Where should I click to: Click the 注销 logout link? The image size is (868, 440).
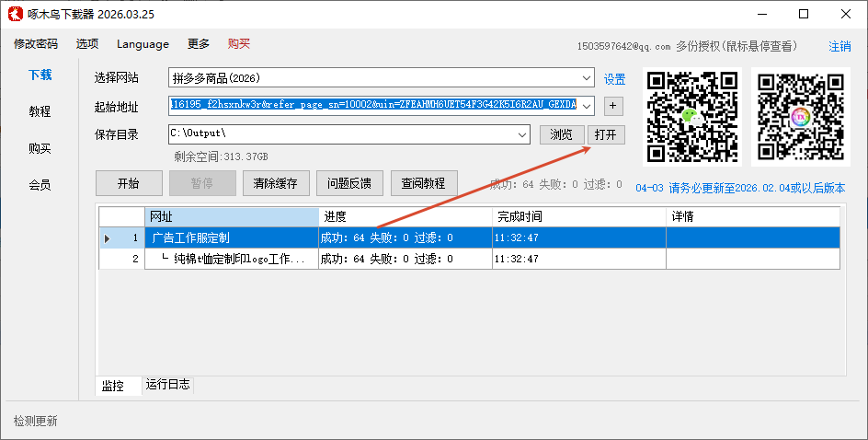click(x=839, y=46)
